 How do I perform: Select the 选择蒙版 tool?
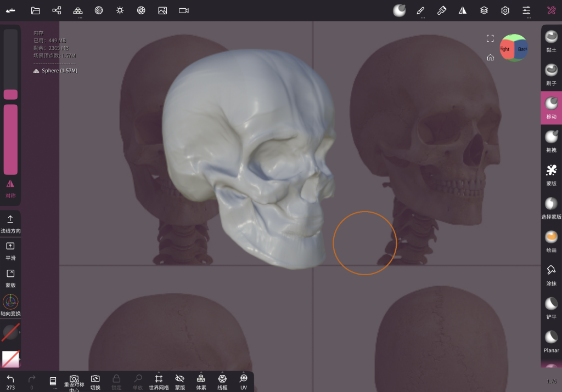pyautogui.click(x=551, y=208)
